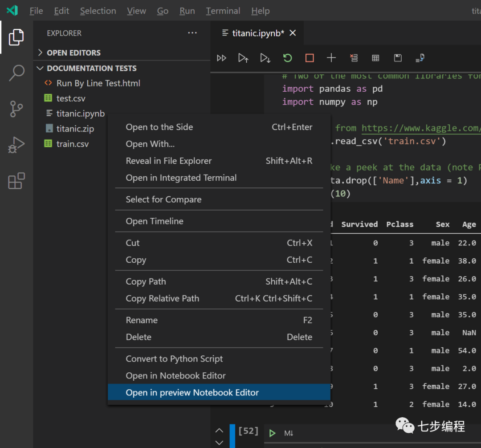Open the Extensions view icon
This screenshot has width=481, height=448.
coord(16,181)
